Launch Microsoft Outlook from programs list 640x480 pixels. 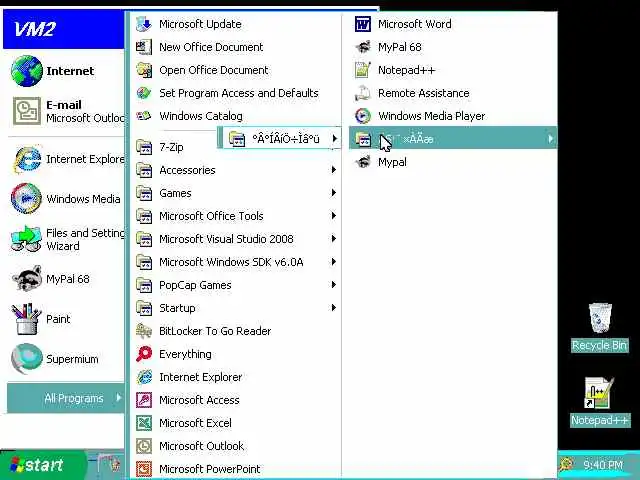click(x=236, y=446)
